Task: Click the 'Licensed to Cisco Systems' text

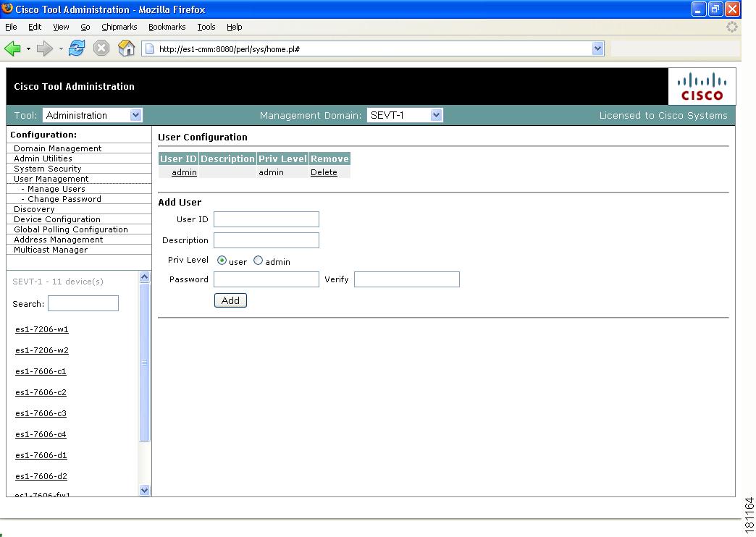Action: [x=663, y=115]
